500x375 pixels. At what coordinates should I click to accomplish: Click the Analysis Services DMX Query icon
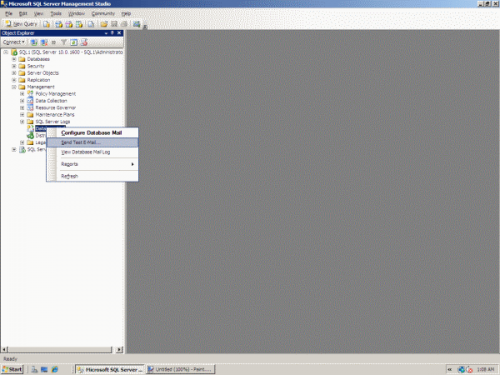point(69,24)
